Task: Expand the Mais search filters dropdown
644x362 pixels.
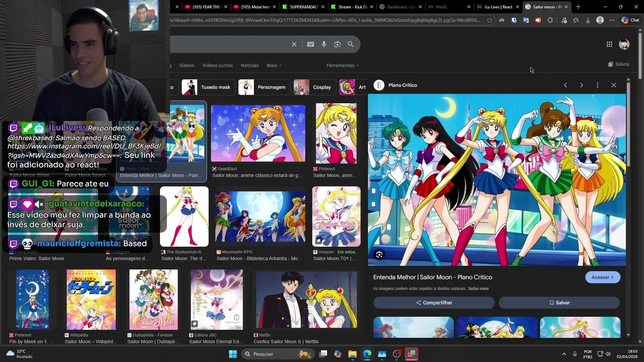Action: click(274, 65)
